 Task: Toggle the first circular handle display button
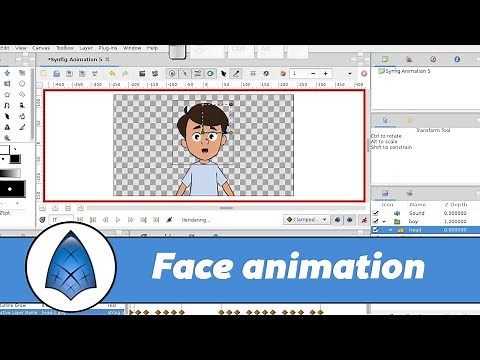[172, 73]
